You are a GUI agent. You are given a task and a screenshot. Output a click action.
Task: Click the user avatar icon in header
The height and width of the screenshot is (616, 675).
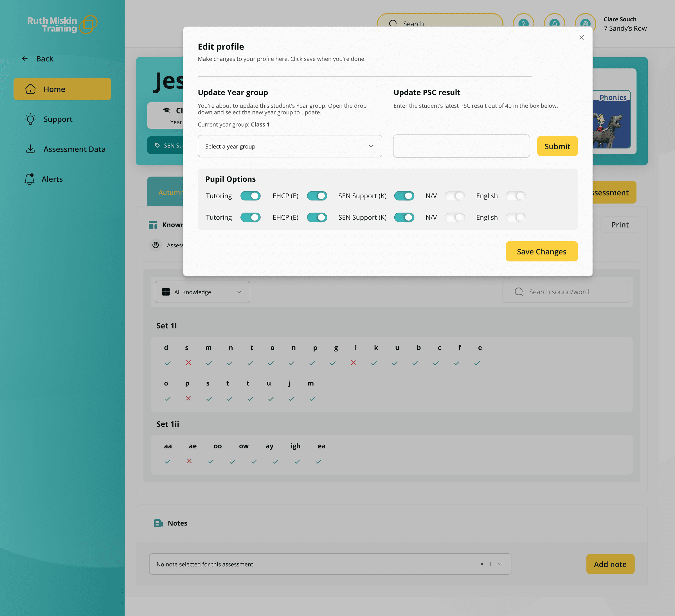[585, 24]
